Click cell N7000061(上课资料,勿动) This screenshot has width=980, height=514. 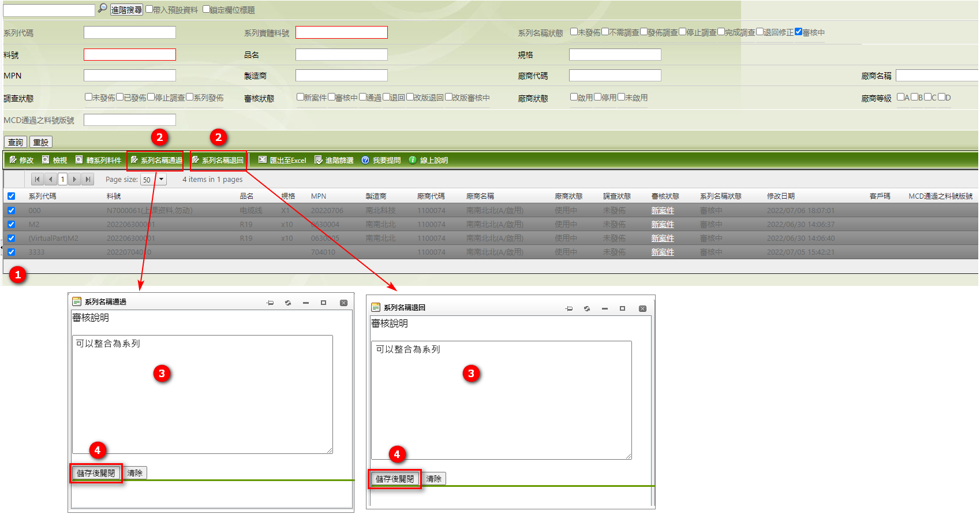149,211
